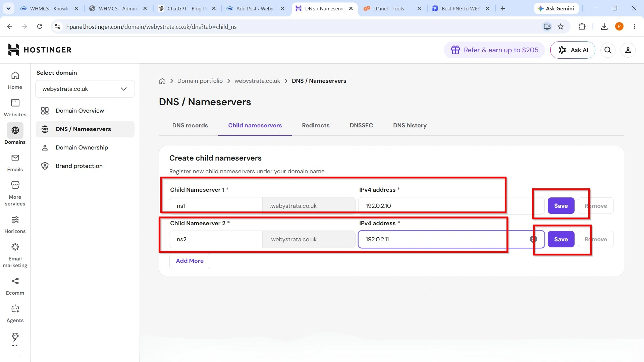This screenshot has height=362, width=644.
Task: Click the search magnifier icon in header
Action: (608, 50)
